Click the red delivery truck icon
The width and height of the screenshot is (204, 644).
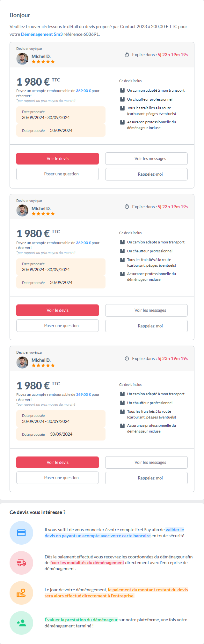pyautogui.click(x=21, y=563)
